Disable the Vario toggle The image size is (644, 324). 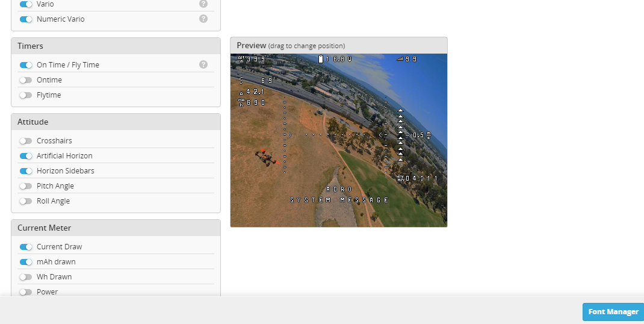tap(26, 4)
